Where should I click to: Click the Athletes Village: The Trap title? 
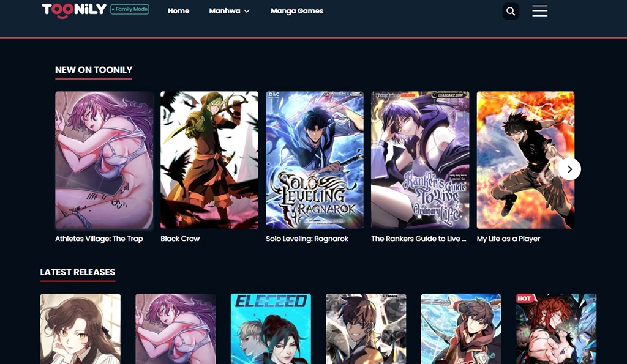[99, 239]
